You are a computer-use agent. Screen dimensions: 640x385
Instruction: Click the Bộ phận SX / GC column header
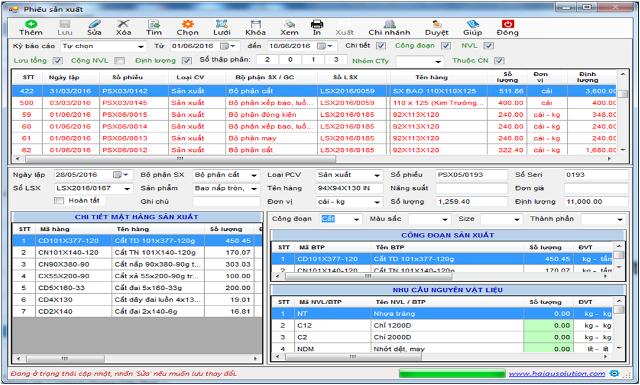pyautogui.click(x=264, y=77)
